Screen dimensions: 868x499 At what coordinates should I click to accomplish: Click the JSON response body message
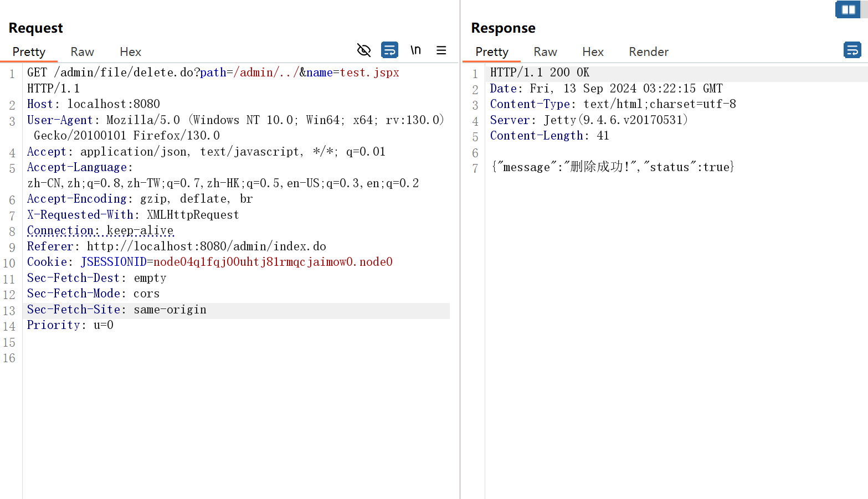pyautogui.click(x=613, y=167)
